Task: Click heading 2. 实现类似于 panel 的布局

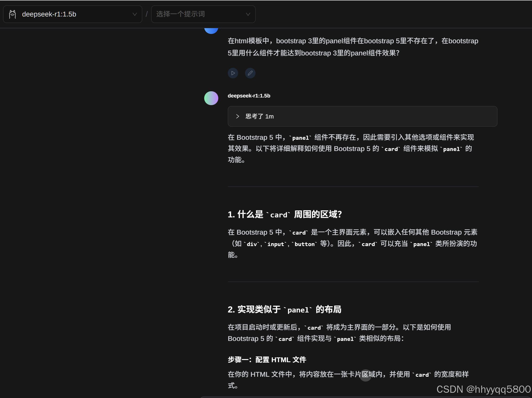Action: [x=284, y=309]
